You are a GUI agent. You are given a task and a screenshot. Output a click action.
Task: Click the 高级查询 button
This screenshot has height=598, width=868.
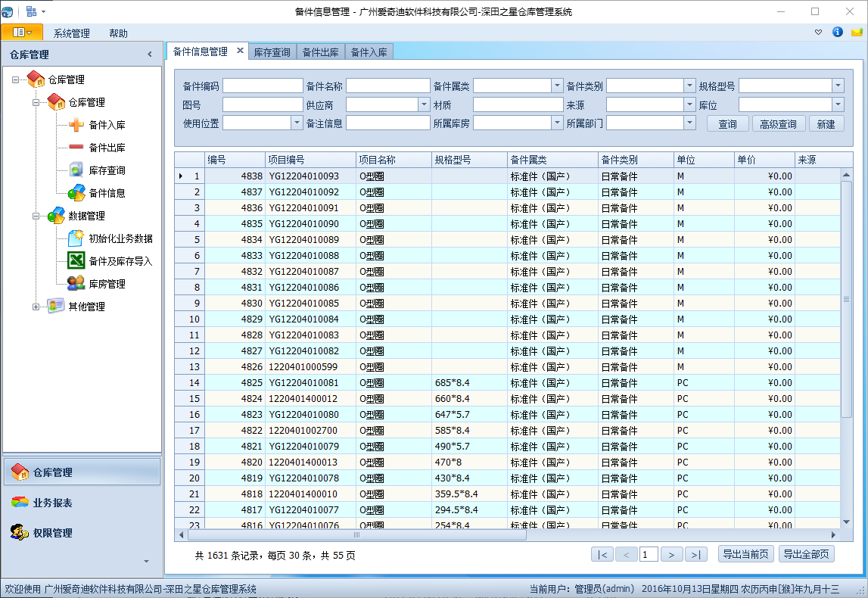coord(778,124)
